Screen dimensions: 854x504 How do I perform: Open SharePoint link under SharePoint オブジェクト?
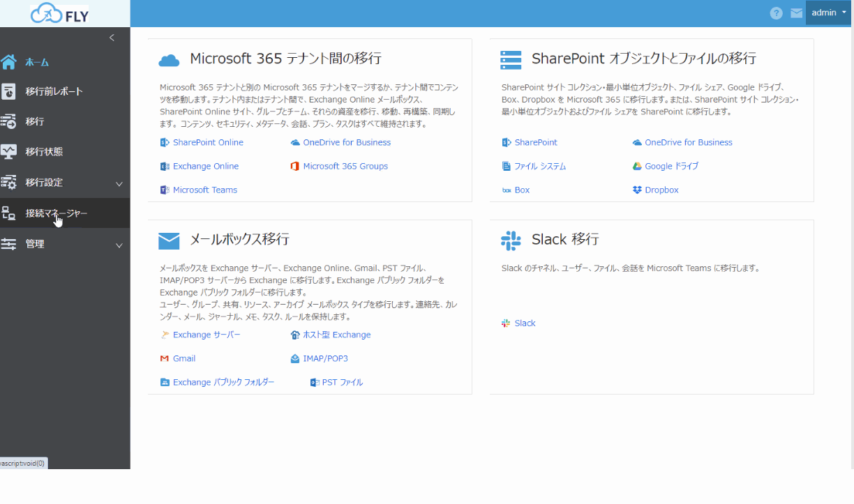(536, 142)
